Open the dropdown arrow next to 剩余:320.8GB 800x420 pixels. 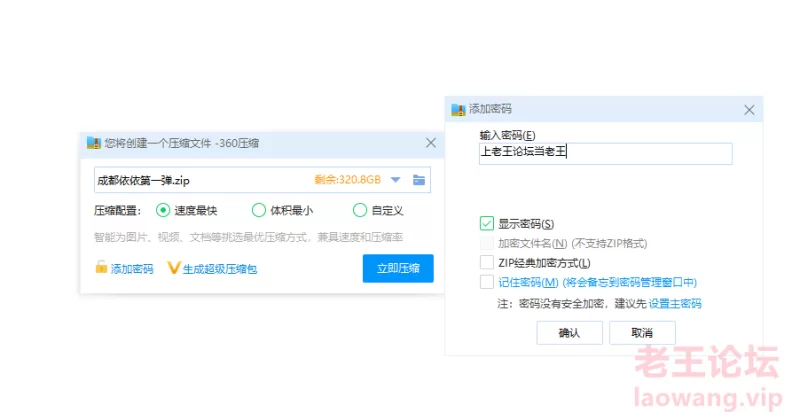point(395,180)
